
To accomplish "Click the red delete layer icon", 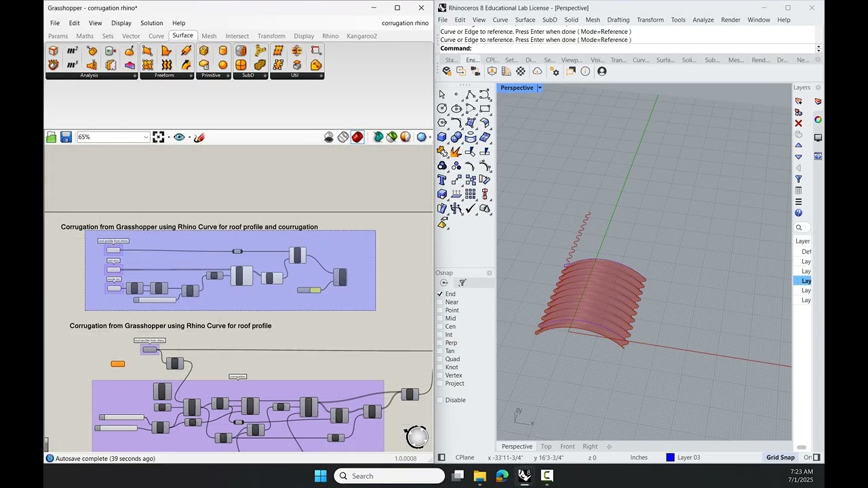I will [799, 123].
